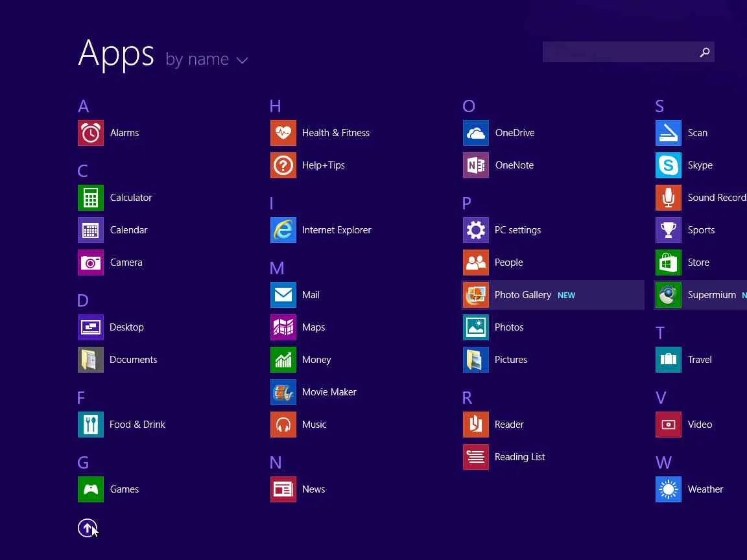Click the NEW badge beside Photo Gallery
This screenshot has height=560, width=747.
[x=566, y=296]
